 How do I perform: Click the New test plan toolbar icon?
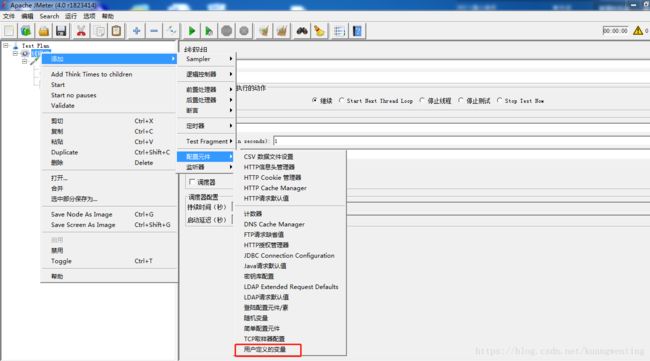[x=9, y=31]
